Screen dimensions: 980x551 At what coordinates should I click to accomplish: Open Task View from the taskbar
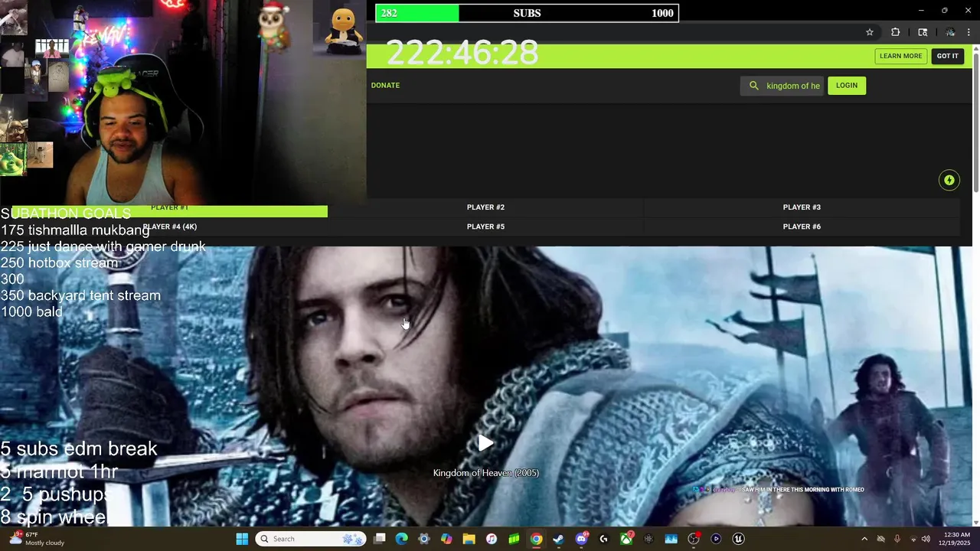click(379, 539)
